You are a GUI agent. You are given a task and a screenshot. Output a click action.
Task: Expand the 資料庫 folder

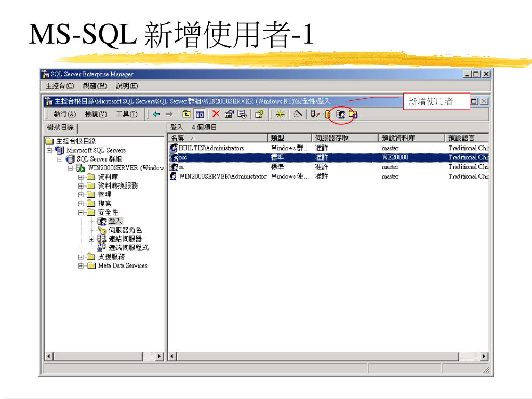tap(81, 177)
